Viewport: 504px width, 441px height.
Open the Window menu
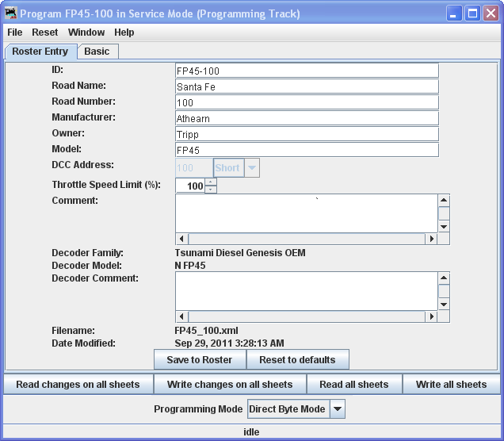coord(86,33)
